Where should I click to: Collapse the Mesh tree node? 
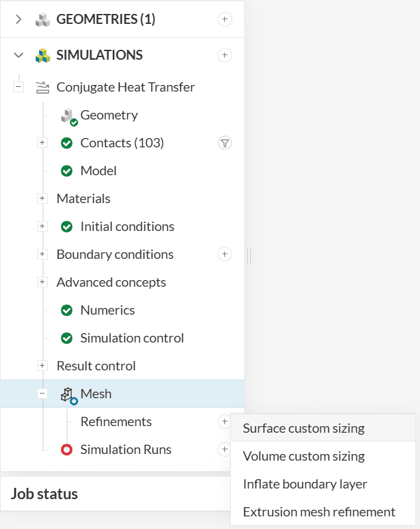pyautogui.click(x=42, y=394)
